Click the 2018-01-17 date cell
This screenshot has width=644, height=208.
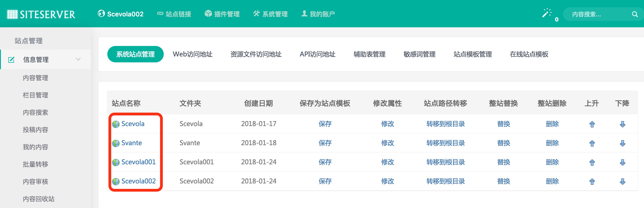(x=259, y=124)
